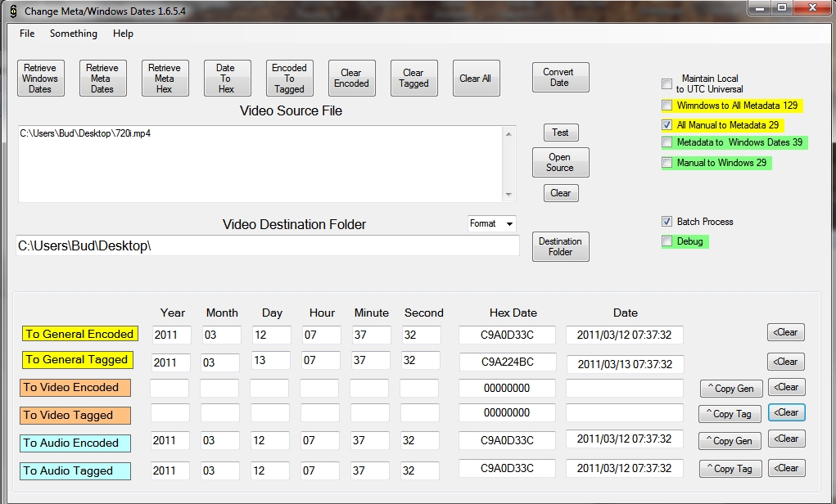Viewport: 836px width, 504px height.
Task: Click Copy Tag in Audio Tagged row
Action: coord(730,469)
